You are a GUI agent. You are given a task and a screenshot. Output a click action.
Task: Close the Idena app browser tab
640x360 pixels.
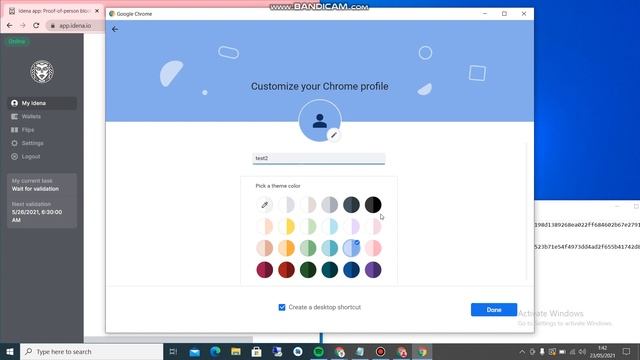point(97,11)
